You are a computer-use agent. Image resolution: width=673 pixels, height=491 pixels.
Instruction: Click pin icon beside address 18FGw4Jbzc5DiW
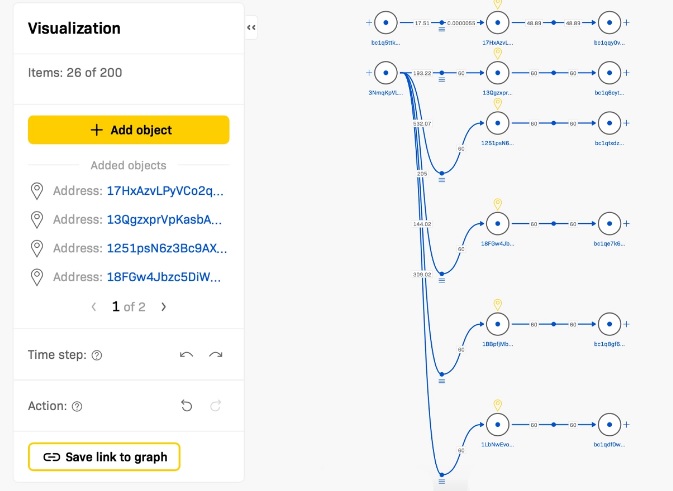point(37,277)
